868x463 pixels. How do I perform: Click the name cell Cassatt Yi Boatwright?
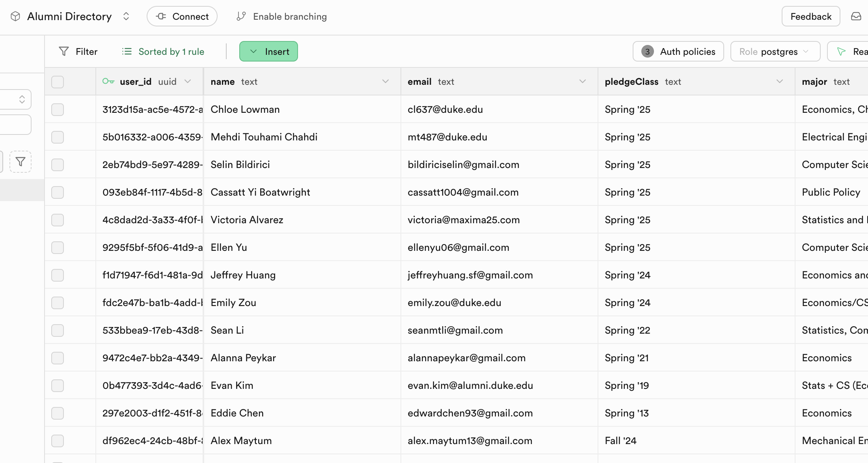point(302,192)
